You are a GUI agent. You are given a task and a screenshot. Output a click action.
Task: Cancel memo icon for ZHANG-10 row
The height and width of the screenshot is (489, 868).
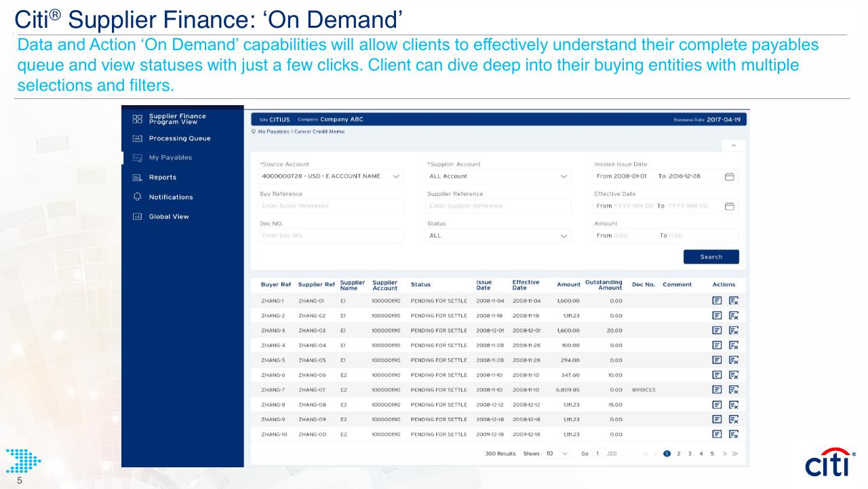733,434
